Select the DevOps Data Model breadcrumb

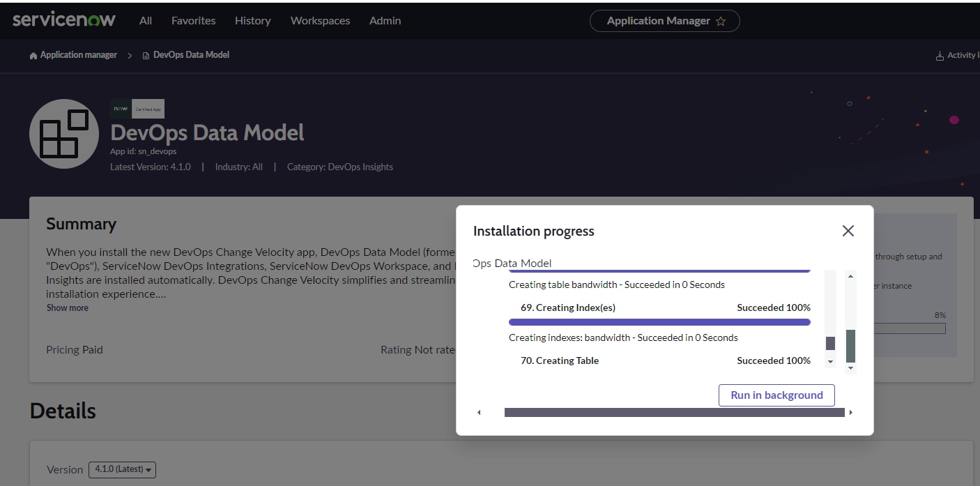click(191, 55)
